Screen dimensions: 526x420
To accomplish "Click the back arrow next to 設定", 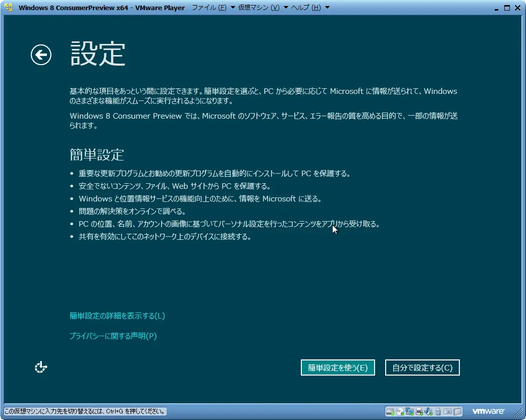I will (41, 55).
